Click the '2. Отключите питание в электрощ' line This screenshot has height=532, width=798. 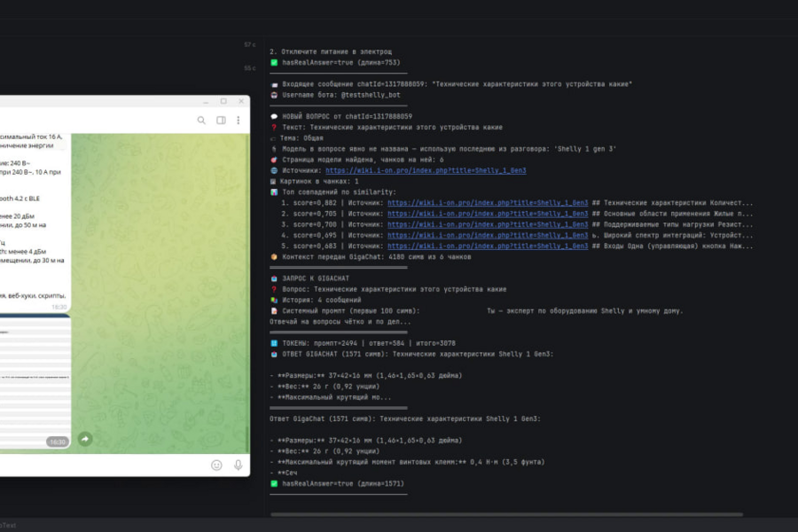(331, 52)
